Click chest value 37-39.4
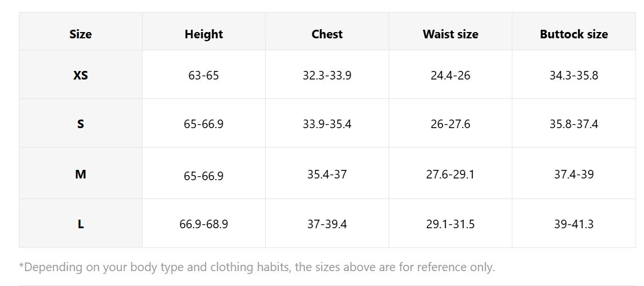The height and width of the screenshot is (286, 644). (327, 224)
